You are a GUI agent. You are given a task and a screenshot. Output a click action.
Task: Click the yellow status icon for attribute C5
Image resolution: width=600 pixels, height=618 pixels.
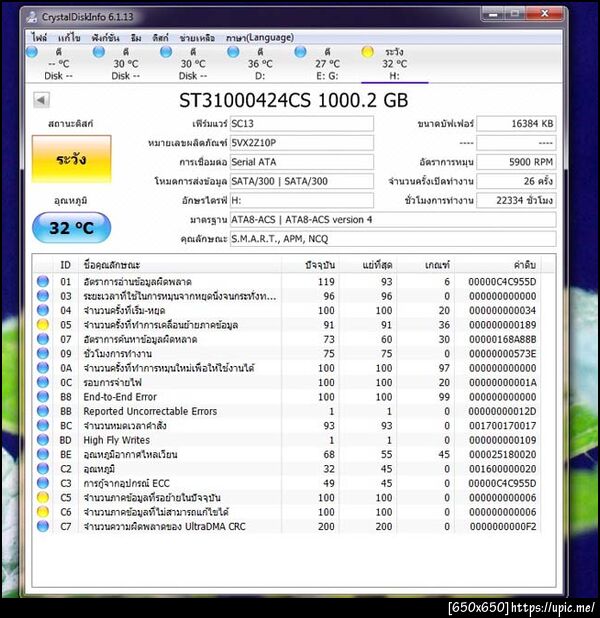tap(43, 497)
